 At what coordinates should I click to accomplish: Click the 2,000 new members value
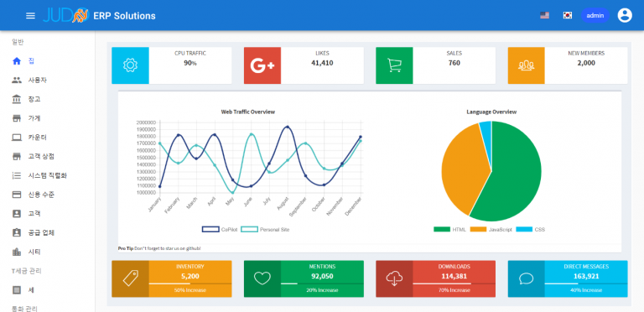586,63
